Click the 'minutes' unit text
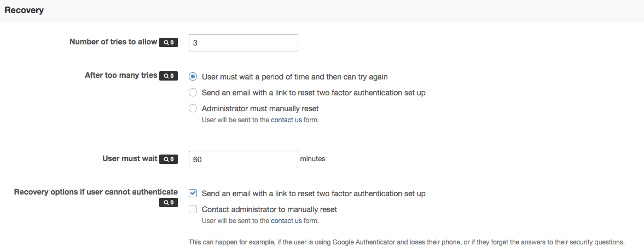The height and width of the screenshot is (251, 644). (312, 159)
